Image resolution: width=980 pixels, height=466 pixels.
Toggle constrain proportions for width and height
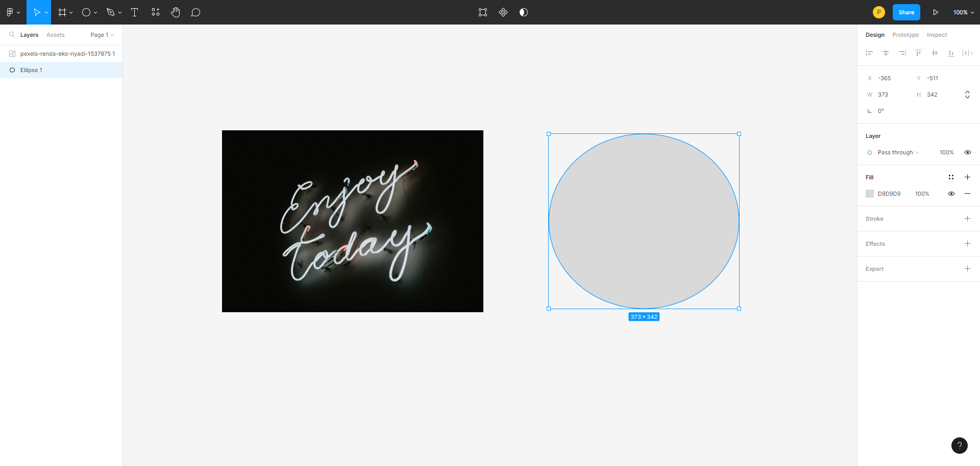(x=968, y=95)
